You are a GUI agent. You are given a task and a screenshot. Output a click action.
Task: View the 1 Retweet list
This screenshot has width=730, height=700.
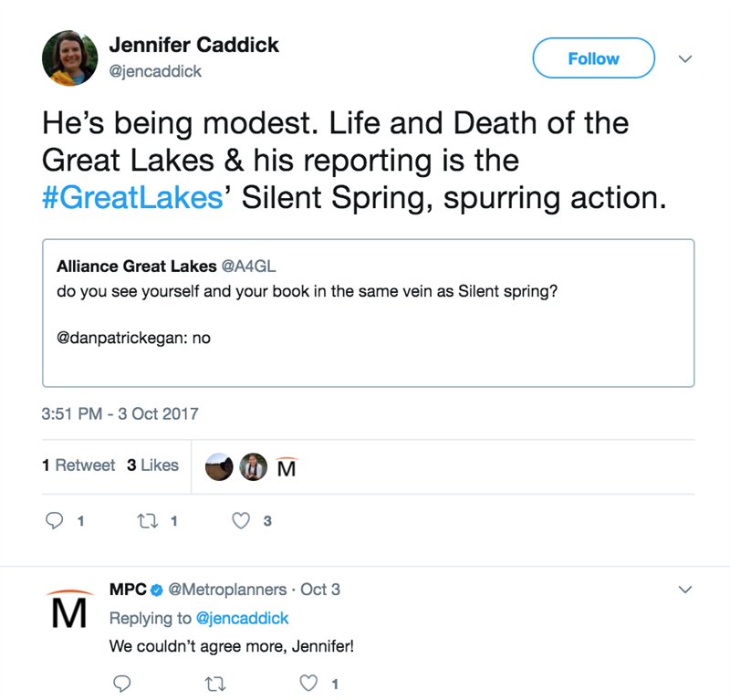pos(78,465)
